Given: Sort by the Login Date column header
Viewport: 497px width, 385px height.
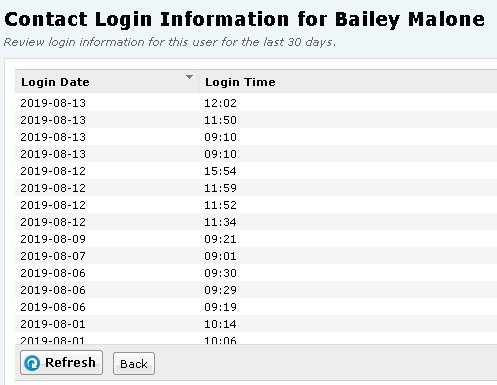Looking at the screenshot, I should [107, 82].
